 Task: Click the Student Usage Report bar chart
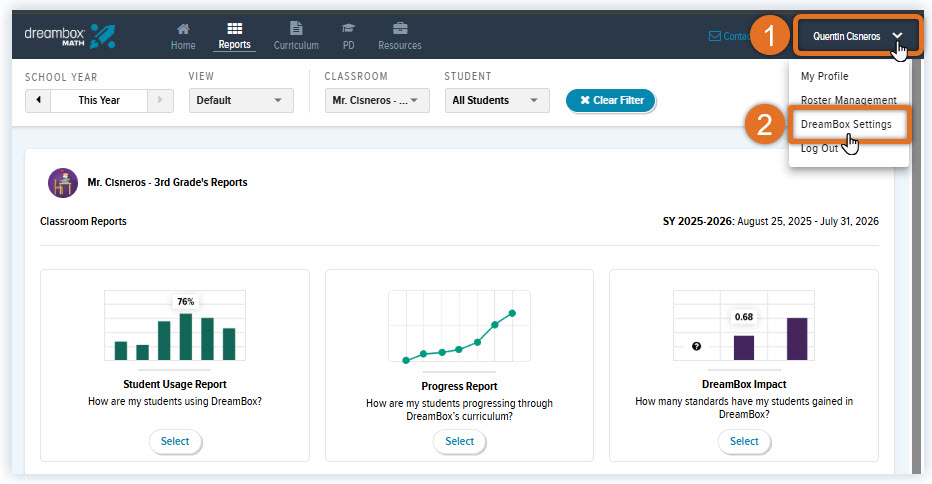click(175, 325)
